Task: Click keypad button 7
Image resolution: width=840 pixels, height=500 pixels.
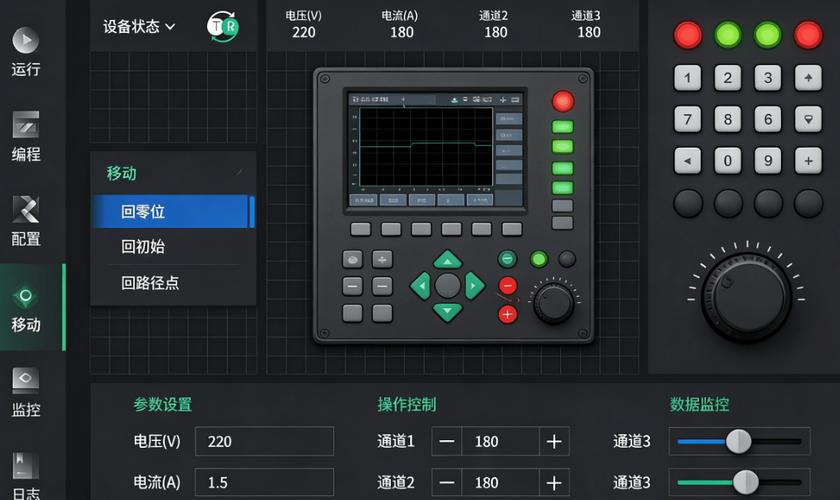Action: coord(687,119)
